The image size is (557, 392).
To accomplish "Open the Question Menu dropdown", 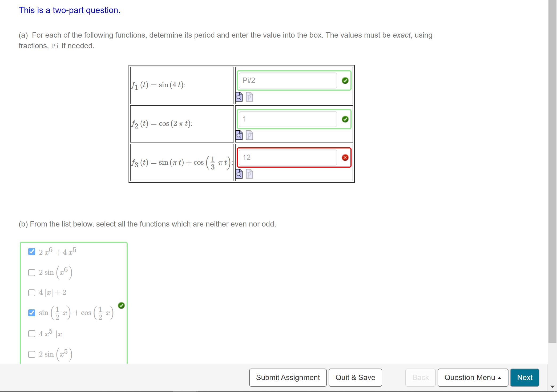I will (473, 377).
